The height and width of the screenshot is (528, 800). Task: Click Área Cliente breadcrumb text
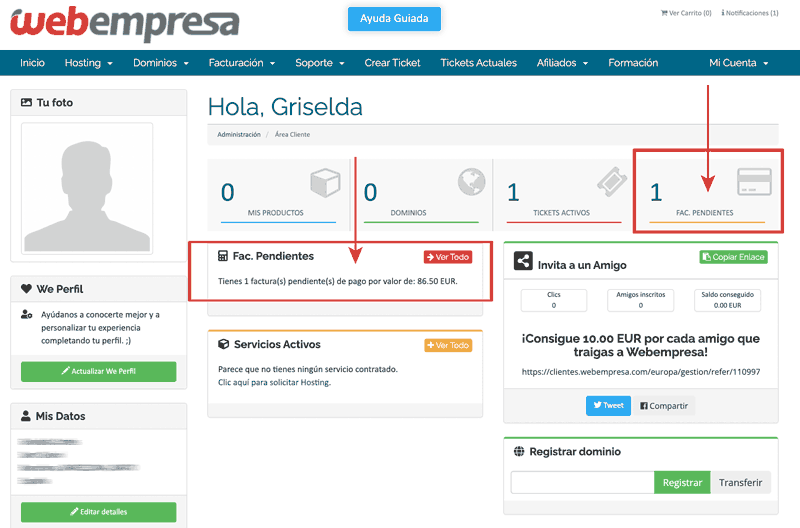pos(292,135)
